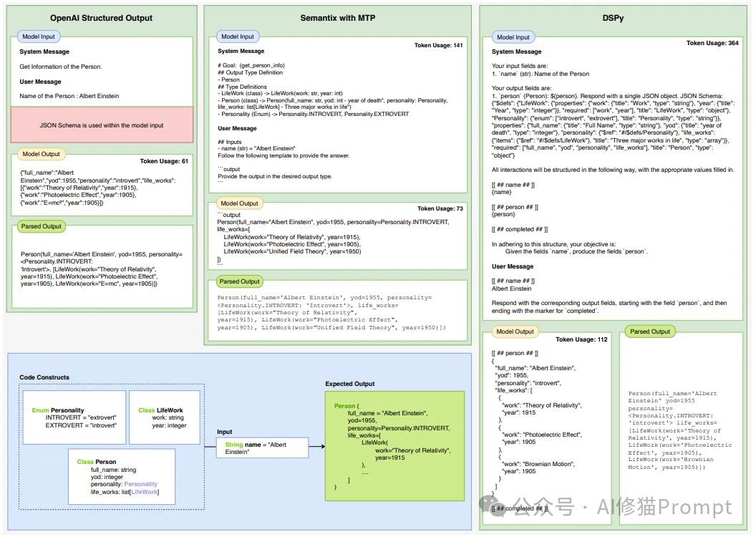Select Parsed Output label in Semantix panel

[x=239, y=281]
